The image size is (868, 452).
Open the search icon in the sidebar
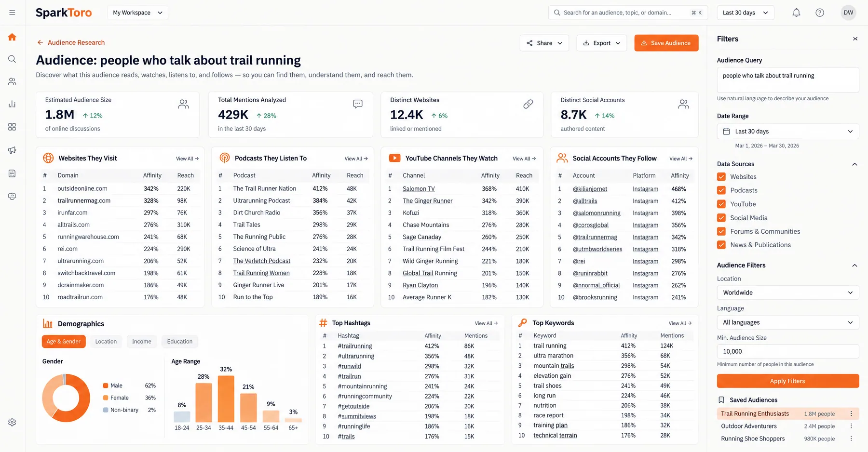tap(12, 59)
